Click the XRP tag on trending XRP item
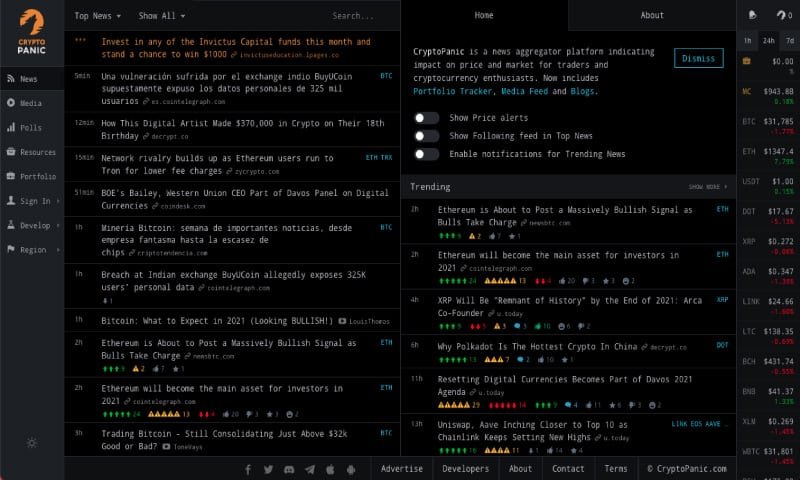The height and width of the screenshot is (480, 800). coord(722,300)
